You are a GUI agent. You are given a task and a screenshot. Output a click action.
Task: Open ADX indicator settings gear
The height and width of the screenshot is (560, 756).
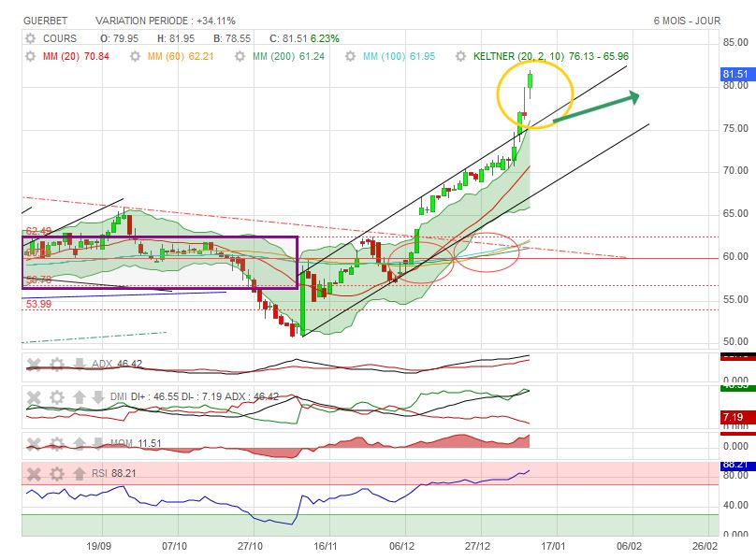pyautogui.click(x=57, y=365)
